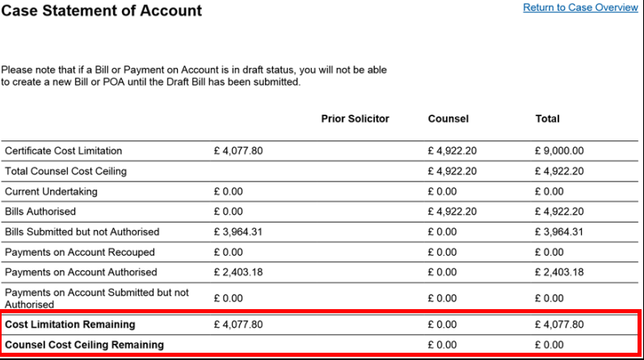Click the Certificate Cost Limitation row label
Viewport: 644px width, 360px height.
point(64,151)
